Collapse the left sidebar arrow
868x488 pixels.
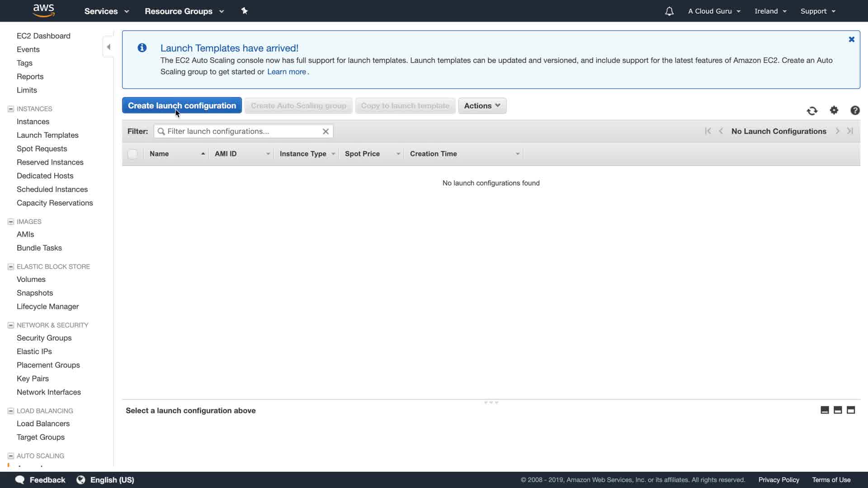coord(108,47)
